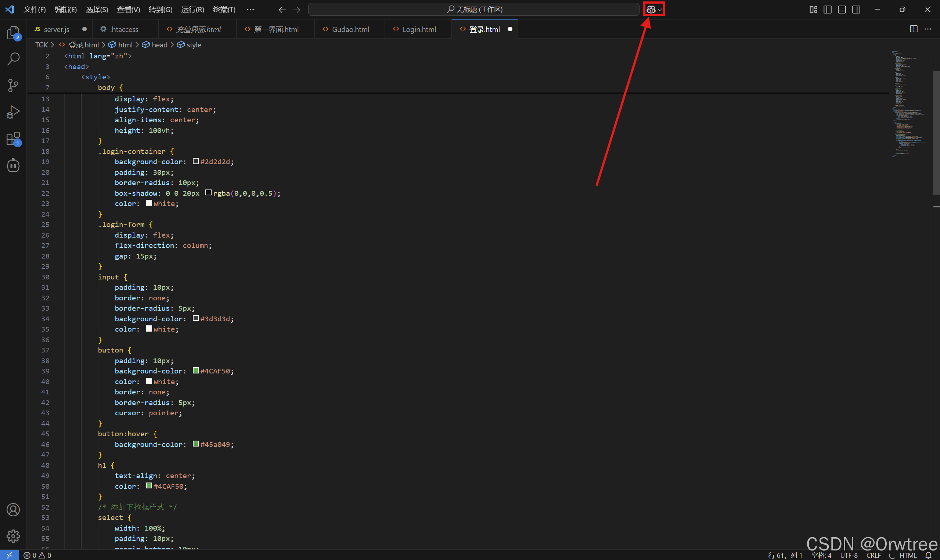This screenshot has width=940, height=560.
Task: Open the Search view
Action: (x=13, y=59)
